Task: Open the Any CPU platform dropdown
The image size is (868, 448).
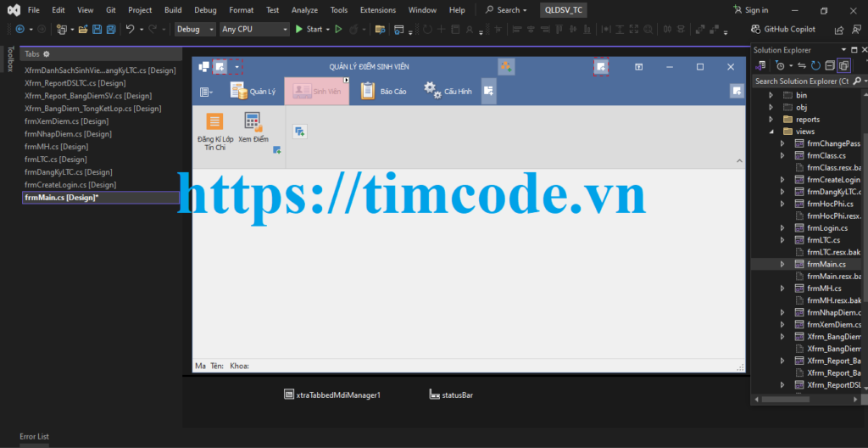Action: click(x=254, y=30)
